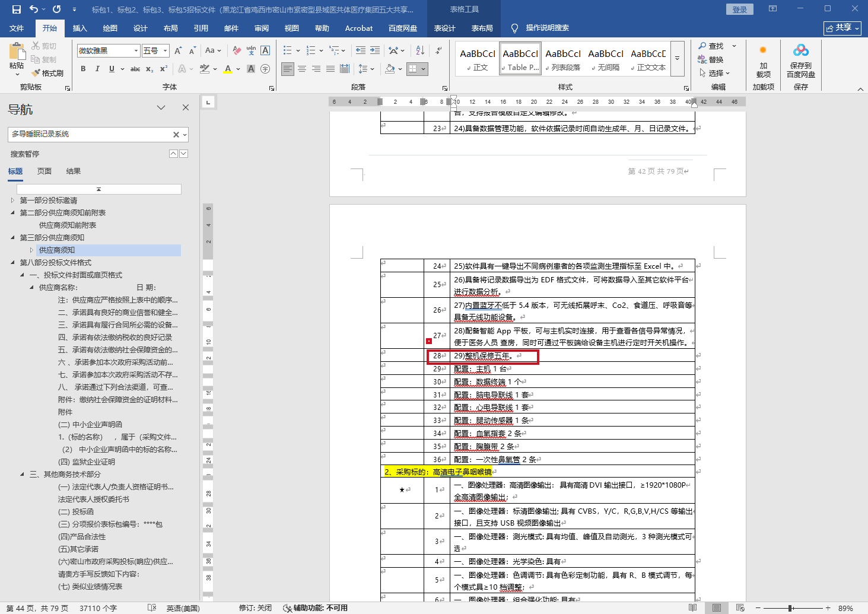Click the font color A button
Viewport: 868px width, 614px height.
pos(228,69)
